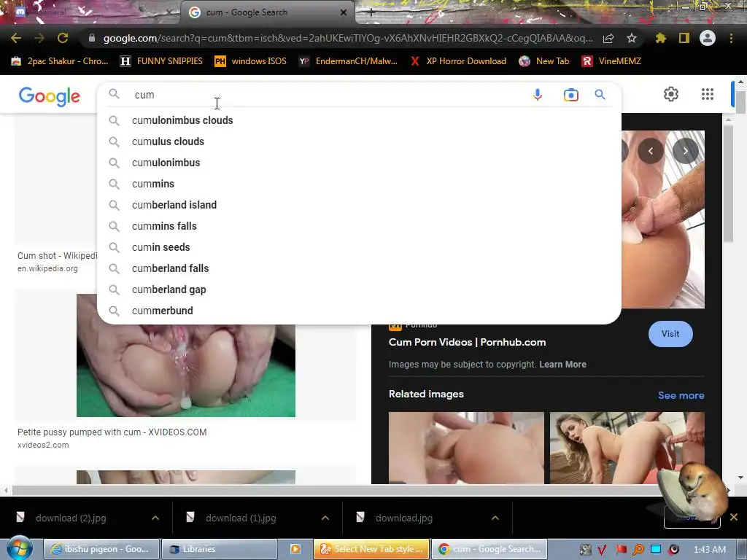Viewport: 747px width, 560px height.
Task: Select the plain "cumulonimbus" suggestion
Action: [x=359, y=163]
